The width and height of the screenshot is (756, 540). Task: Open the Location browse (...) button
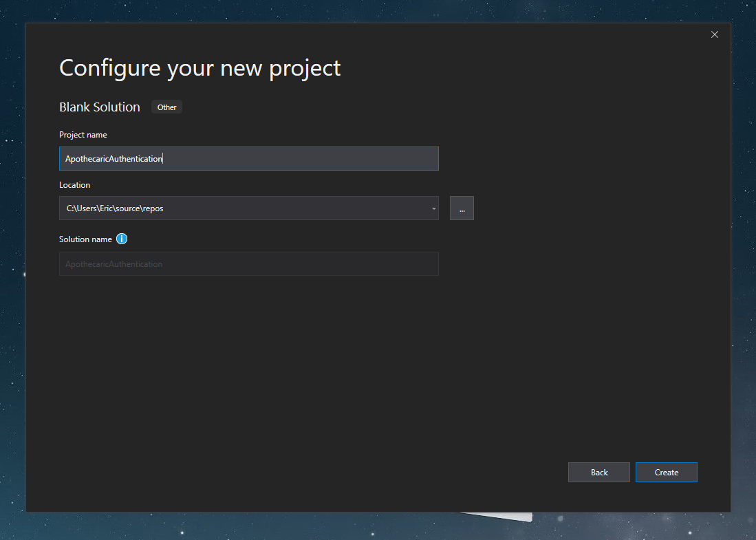pyautogui.click(x=462, y=208)
